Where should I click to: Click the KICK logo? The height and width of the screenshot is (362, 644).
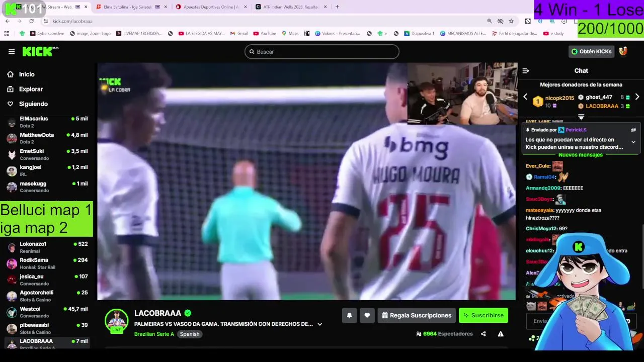40,51
